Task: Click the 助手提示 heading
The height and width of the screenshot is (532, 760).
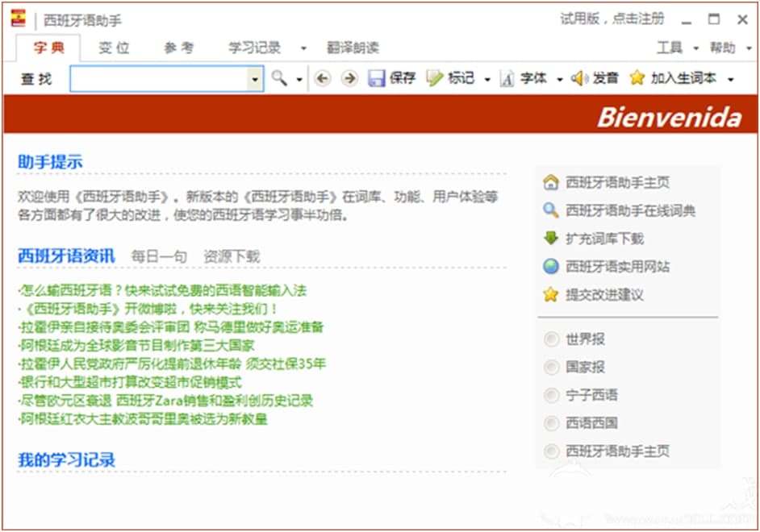Action: click(50, 162)
